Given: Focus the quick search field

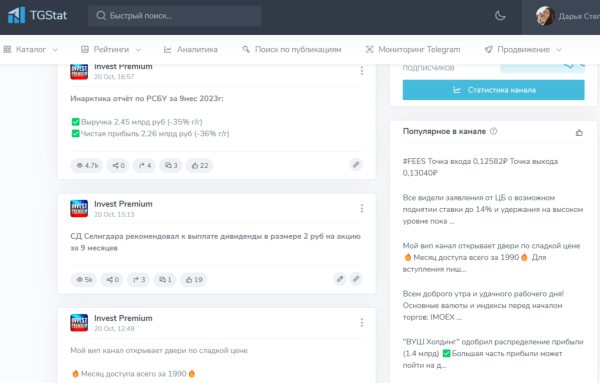Looking at the screenshot, I should (x=175, y=16).
